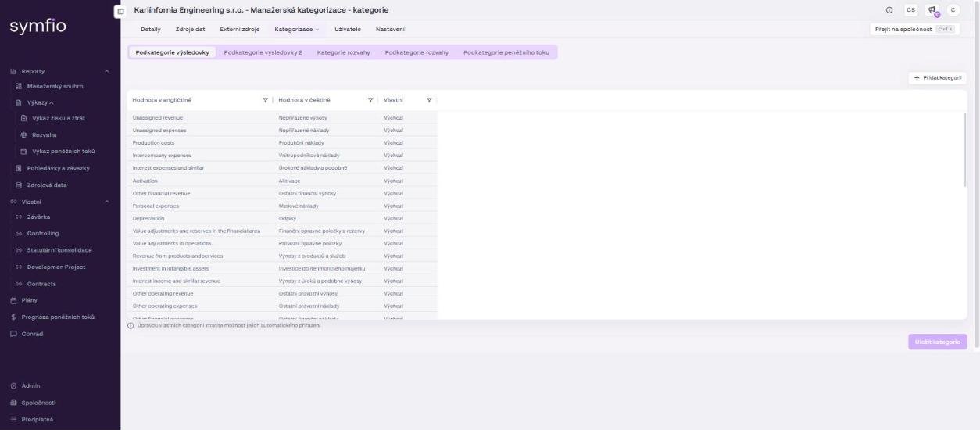Filter the Hodnota v češtině column

pyautogui.click(x=370, y=100)
